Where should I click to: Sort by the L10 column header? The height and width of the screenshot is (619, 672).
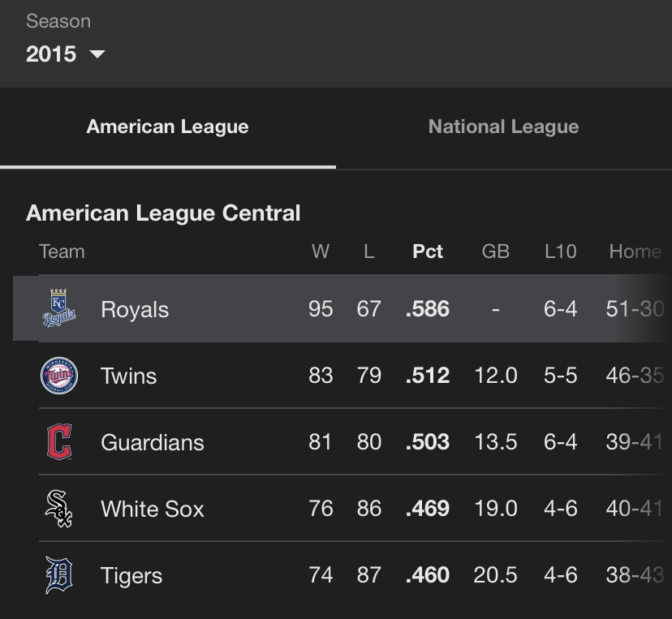(x=561, y=251)
